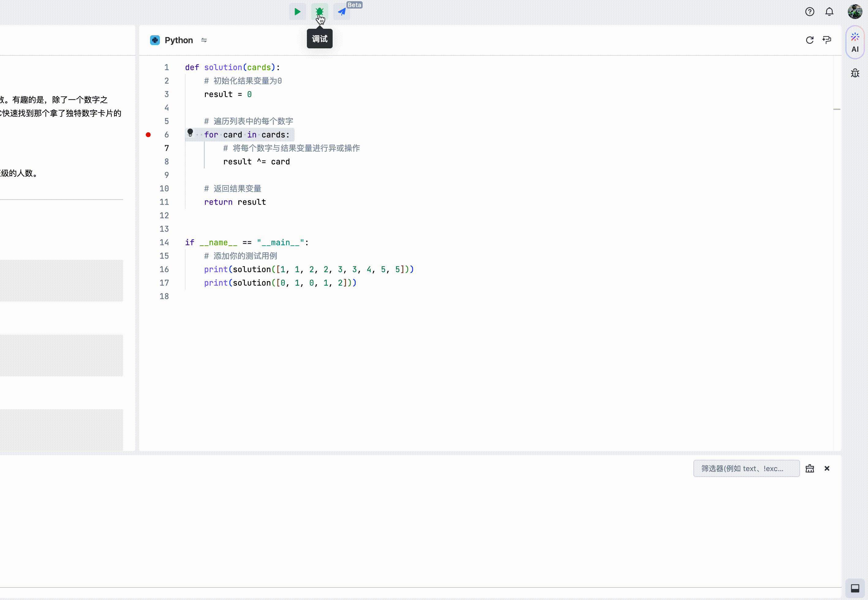868x600 pixels.
Task: Clear the console output icon
Action: [809, 468]
